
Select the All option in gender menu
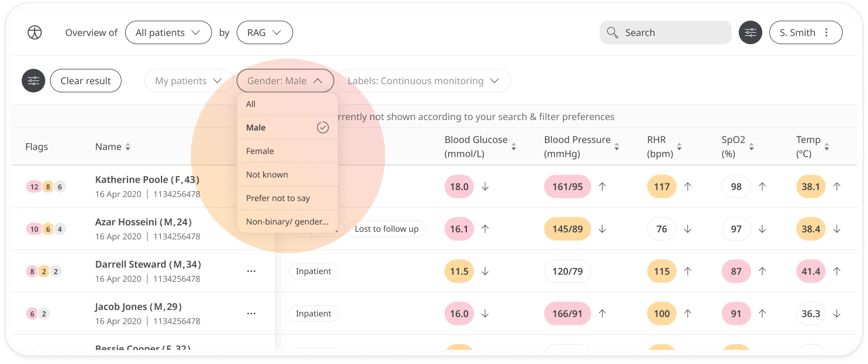coord(287,104)
